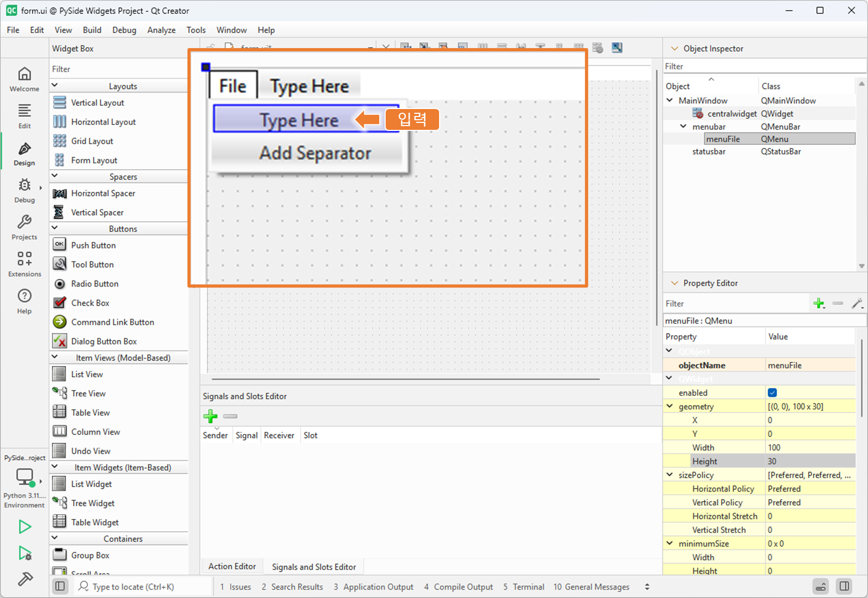Collapse the Object Inspector panel
Viewport: 868px width, 598px height.
click(674, 49)
